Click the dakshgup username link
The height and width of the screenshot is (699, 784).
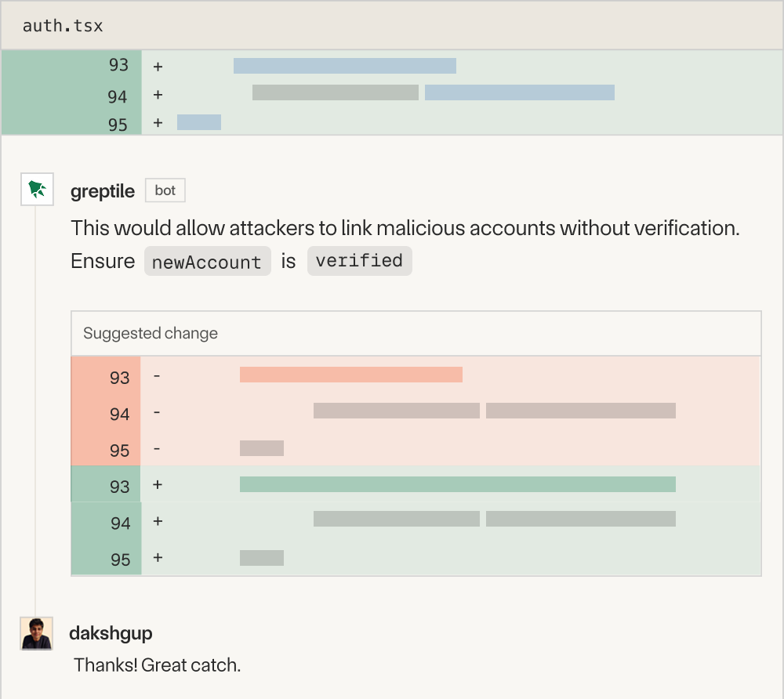coord(110,633)
